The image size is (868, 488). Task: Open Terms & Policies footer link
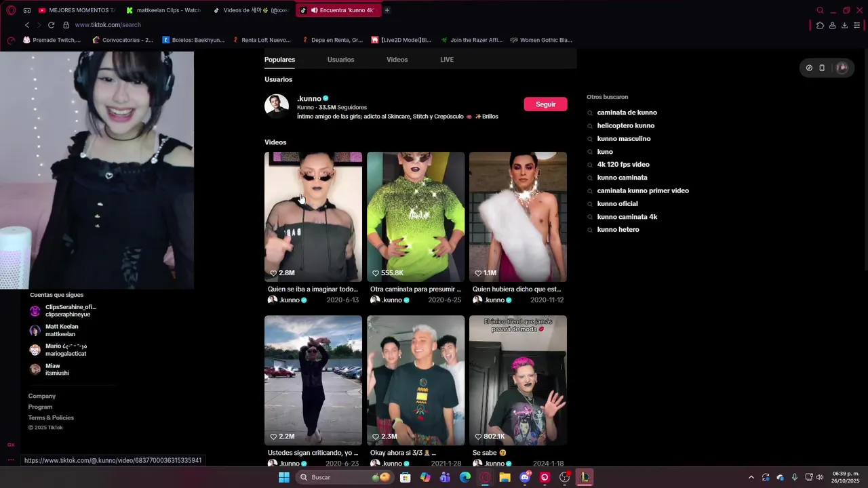[x=51, y=418]
